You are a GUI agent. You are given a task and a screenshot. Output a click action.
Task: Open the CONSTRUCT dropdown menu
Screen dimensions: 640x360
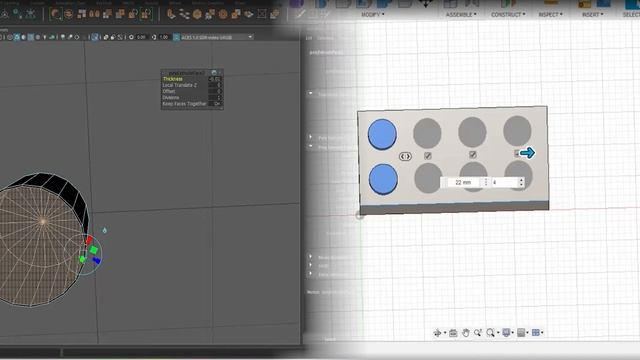click(508, 14)
